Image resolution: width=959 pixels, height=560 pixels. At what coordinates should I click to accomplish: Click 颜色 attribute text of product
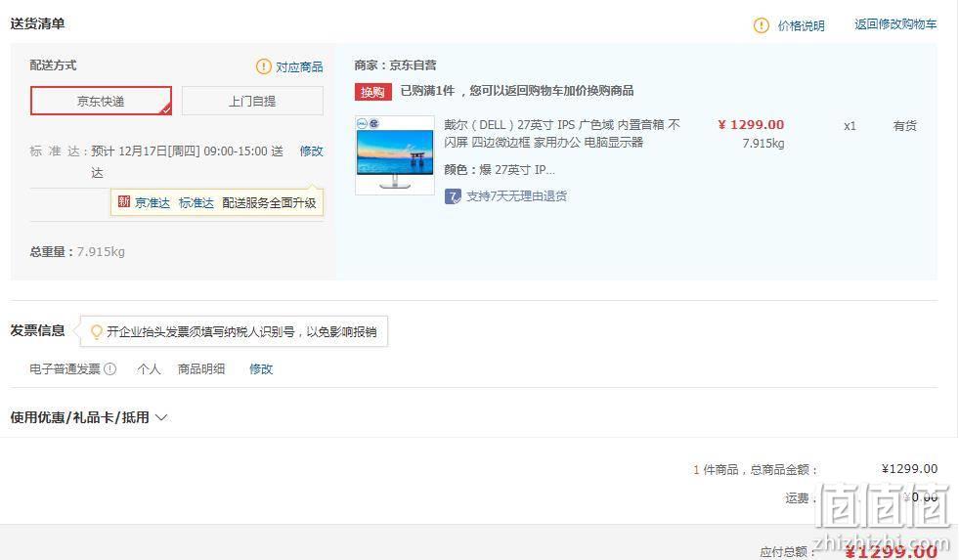pyautogui.click(x=500, y=170)
